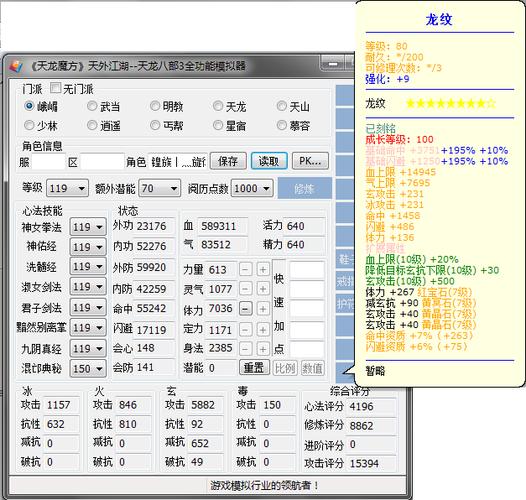Image resolution: width=526 pixels, height=500 pixels.
Task: Click the app logo icon in title bar
Action: (16, 66)
